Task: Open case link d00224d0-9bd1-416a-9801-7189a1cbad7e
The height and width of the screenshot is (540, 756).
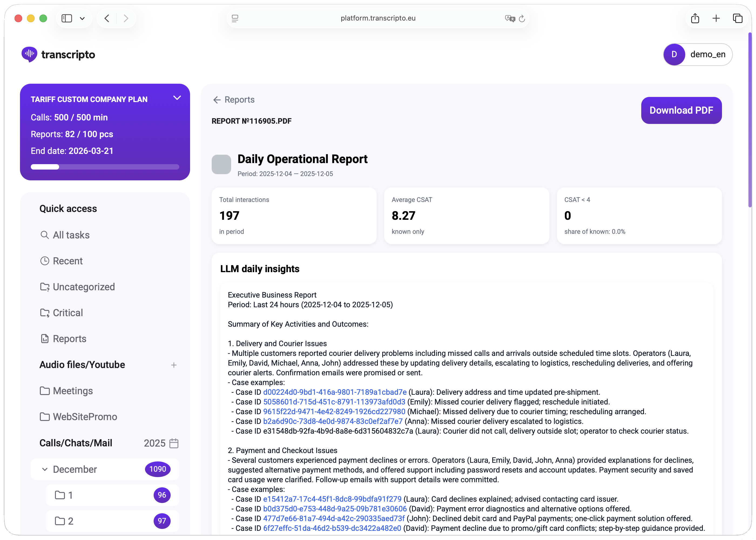Action: click(x=335, y=392)
